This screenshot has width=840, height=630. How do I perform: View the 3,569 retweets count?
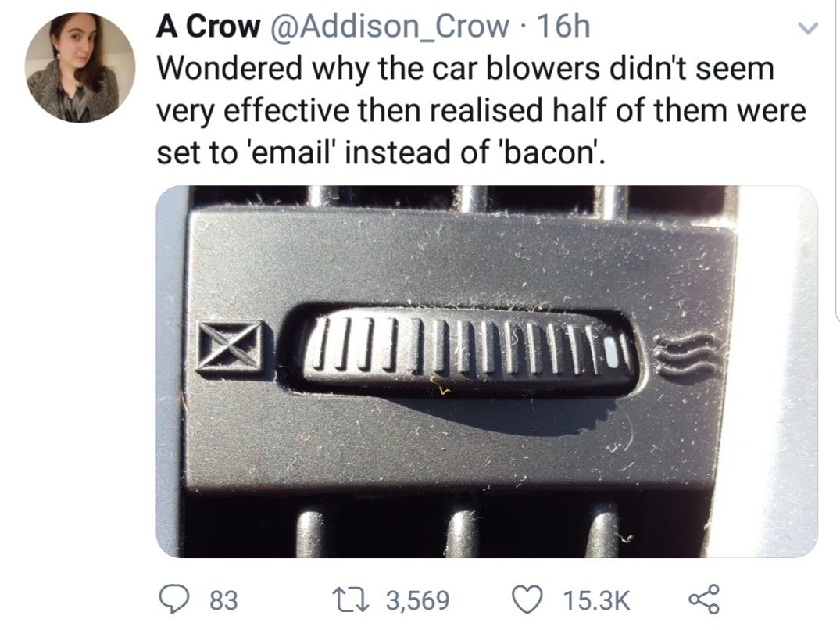click(418, 600)
